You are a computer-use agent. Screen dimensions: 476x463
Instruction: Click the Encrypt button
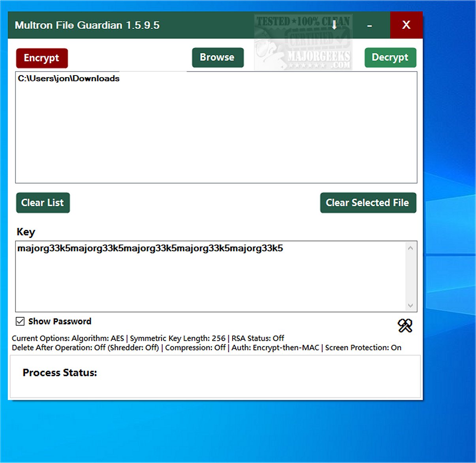(41, 58)
